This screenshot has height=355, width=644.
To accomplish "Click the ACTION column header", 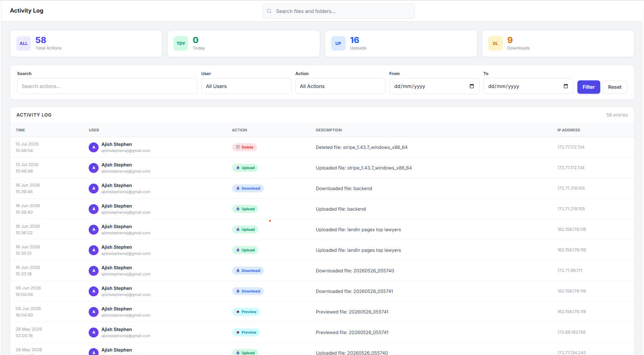I will 239,130.
